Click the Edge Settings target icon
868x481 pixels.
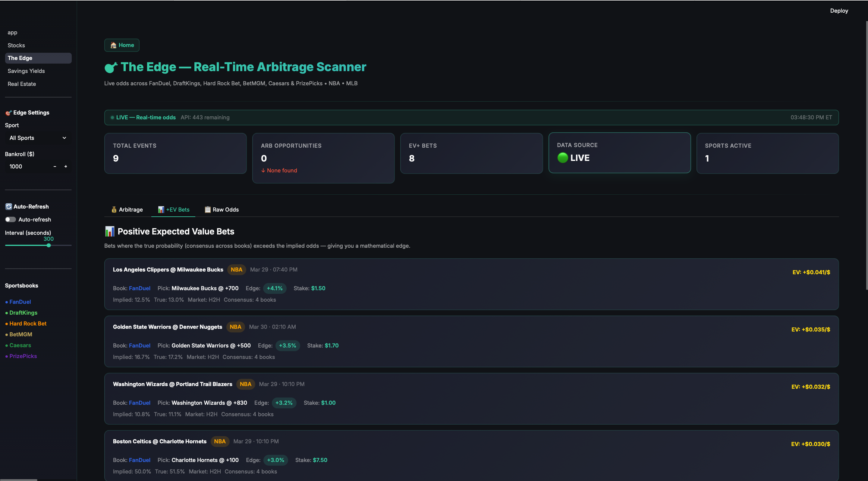[x=8, y=113]
